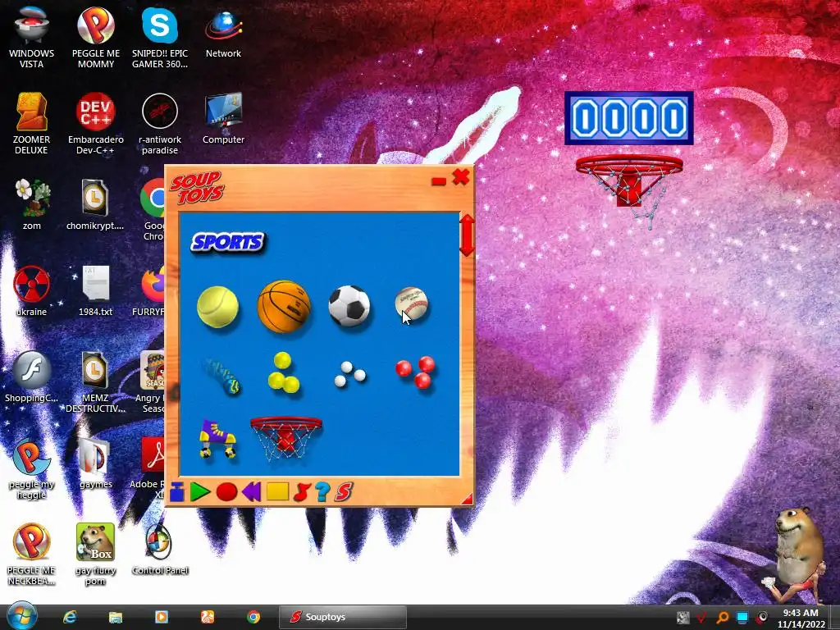Select the basketball in Sports toys
Viewport: 840px width, 630px height.
[284, 306]
